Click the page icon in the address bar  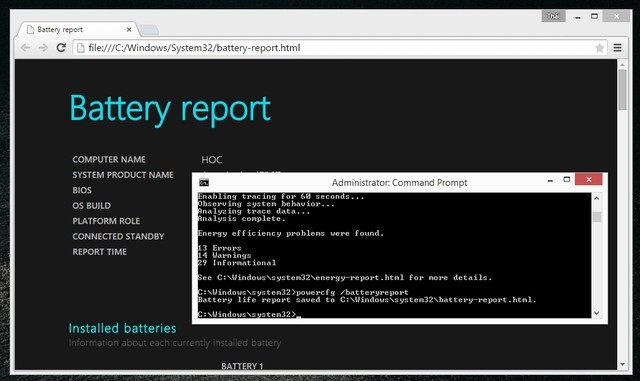coord(81,48)
